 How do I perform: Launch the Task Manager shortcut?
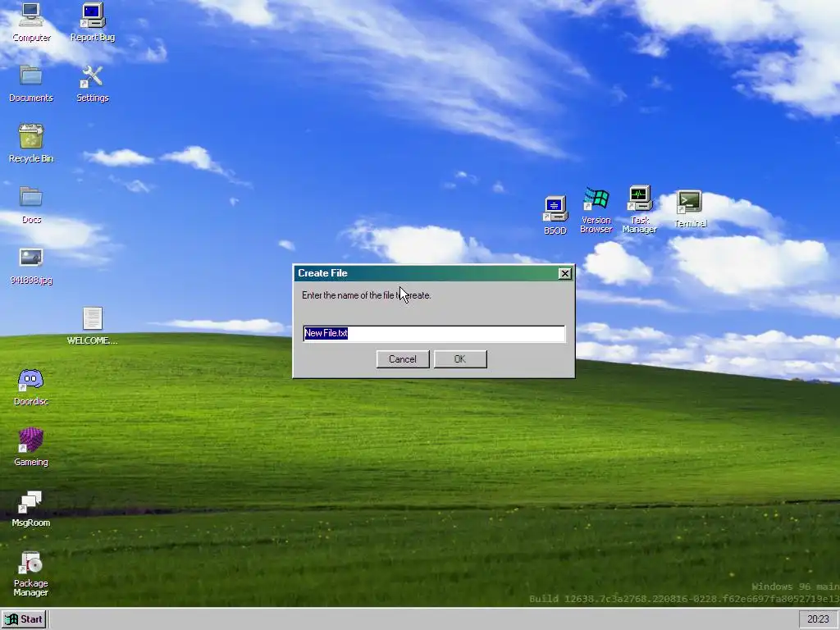(640, 210)
